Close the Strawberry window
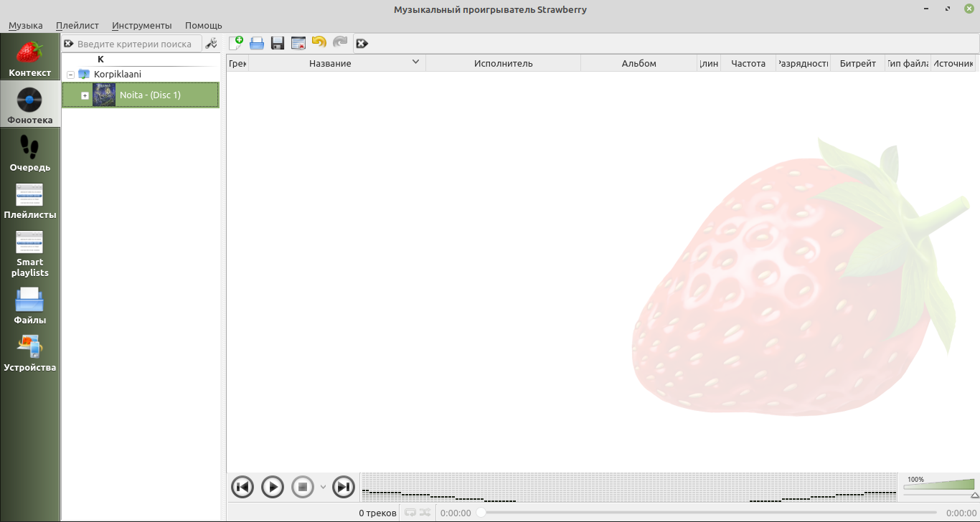The height and width of the screenshot is (522, 980). coord(969,9)
